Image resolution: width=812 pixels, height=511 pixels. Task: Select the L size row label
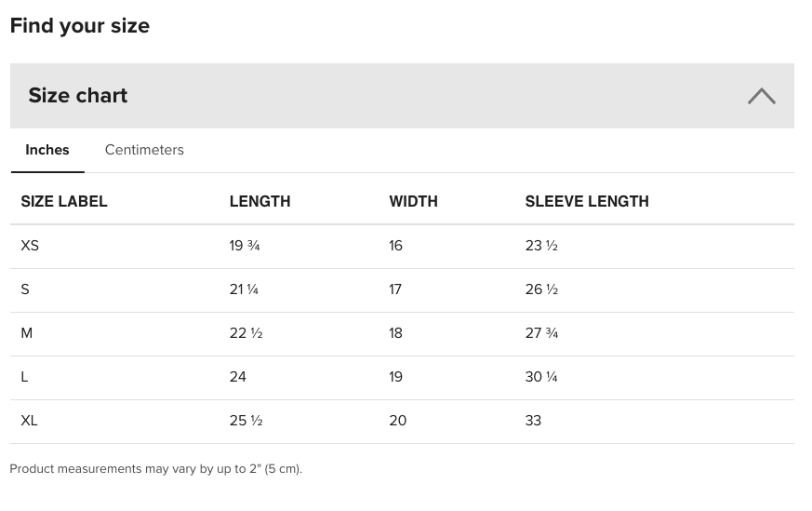click(x=24, y=377)
